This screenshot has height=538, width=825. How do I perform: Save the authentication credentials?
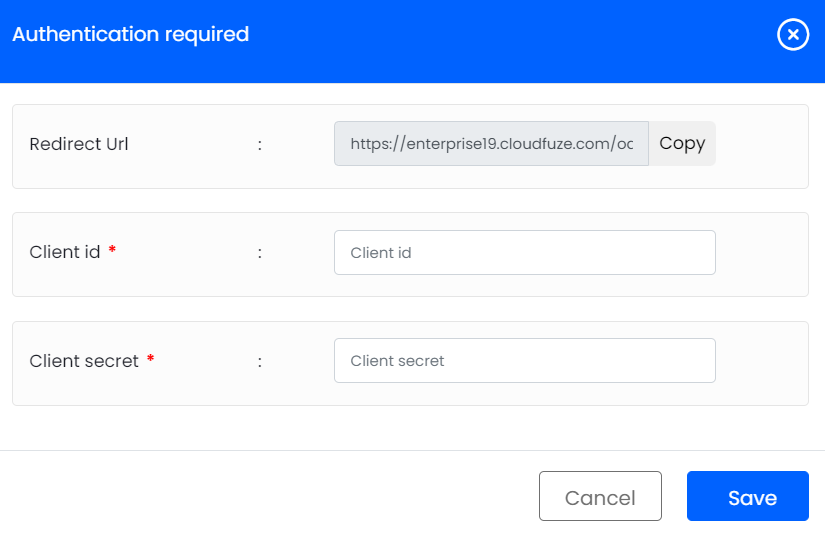click(747, 497)
